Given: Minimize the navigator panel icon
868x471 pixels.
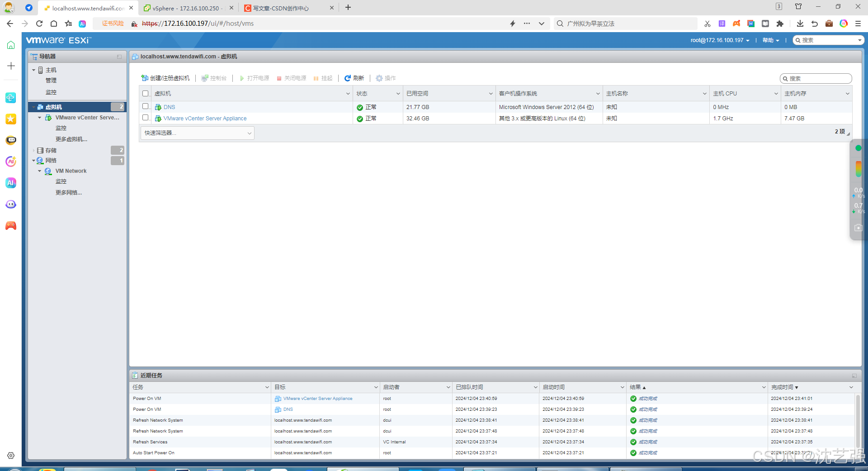Looking at the screenshot, I should click(x=119, y=57).
